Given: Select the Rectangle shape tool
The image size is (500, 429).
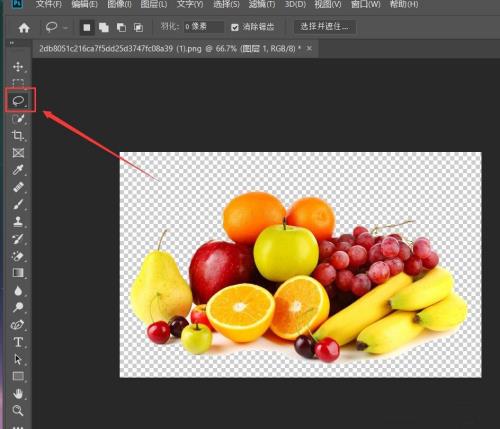Looking at the screenshot, I should click(x=18, y=376).
